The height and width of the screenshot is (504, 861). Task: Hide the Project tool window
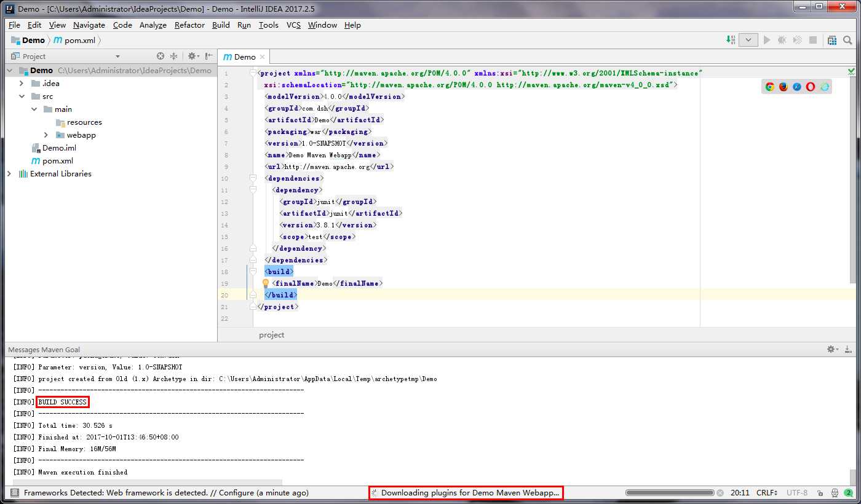click(x=209, y=56)
